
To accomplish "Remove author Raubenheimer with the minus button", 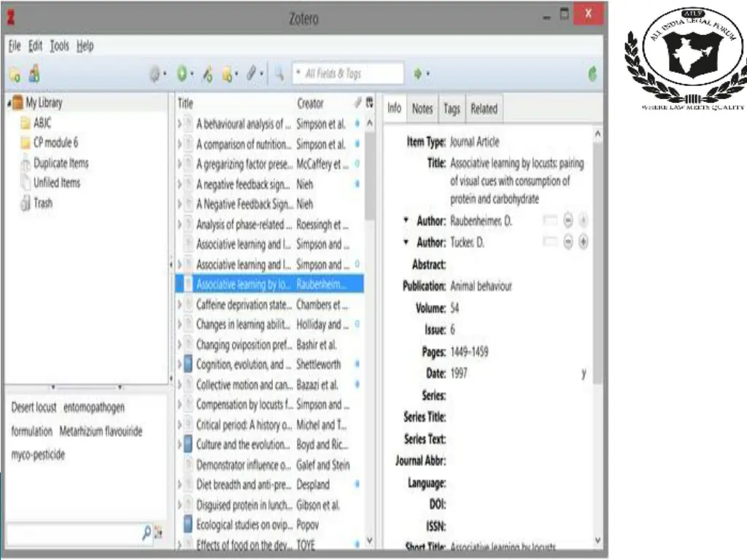I will 568,220.
